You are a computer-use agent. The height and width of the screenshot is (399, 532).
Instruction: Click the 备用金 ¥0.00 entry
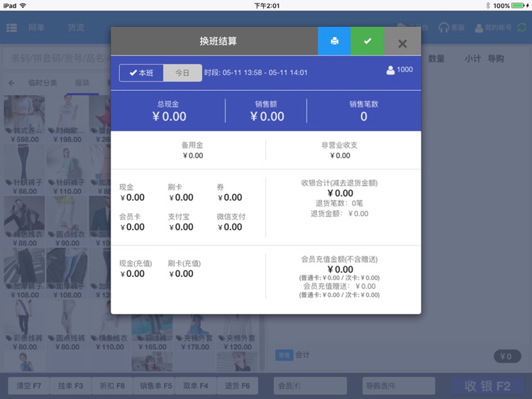pos(192,150)
